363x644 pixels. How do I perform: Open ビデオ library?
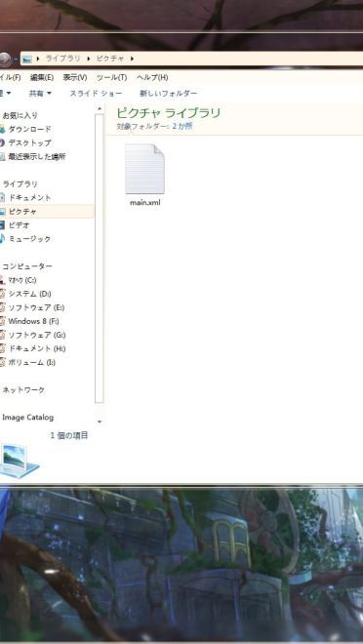point(19,225)
